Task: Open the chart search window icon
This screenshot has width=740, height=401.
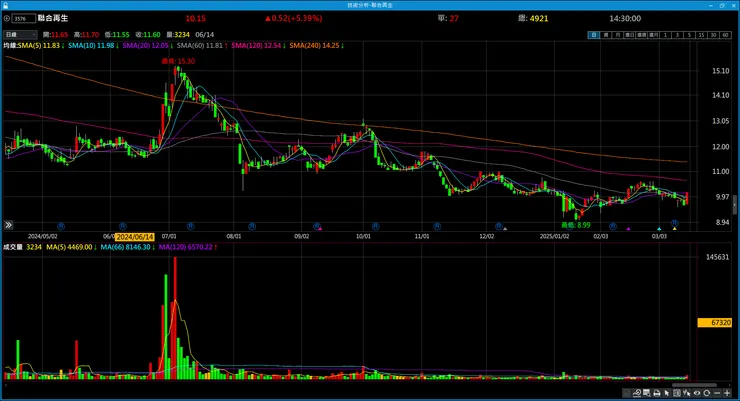Action: 647,393
